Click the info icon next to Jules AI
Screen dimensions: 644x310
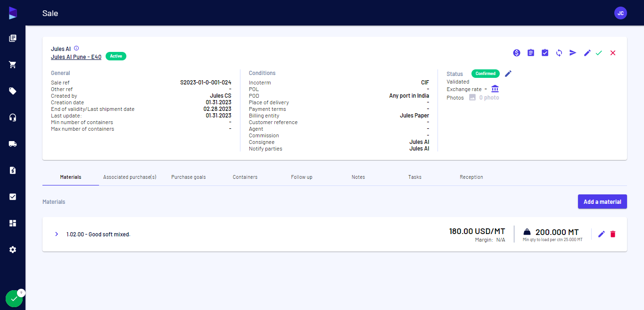(76, 48)
